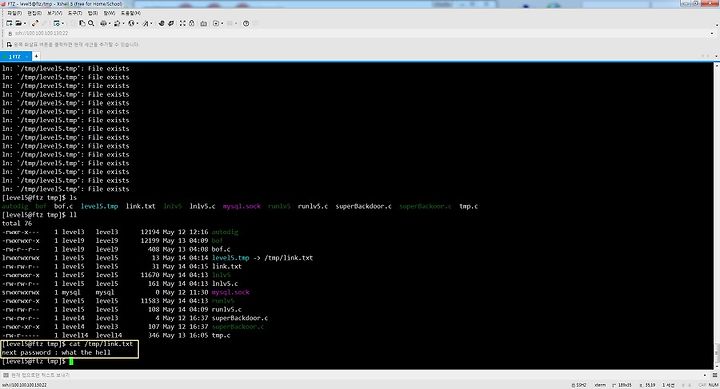Expand the Font dropdown arrow

coord(152,23)
